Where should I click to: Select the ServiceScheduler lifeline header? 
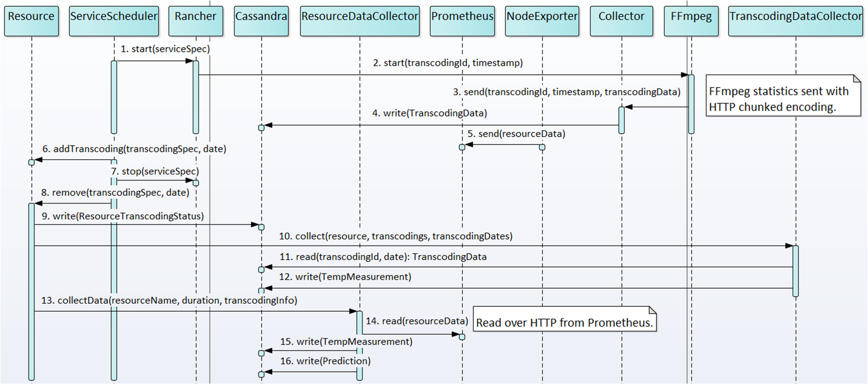click(x=114, y=21)
